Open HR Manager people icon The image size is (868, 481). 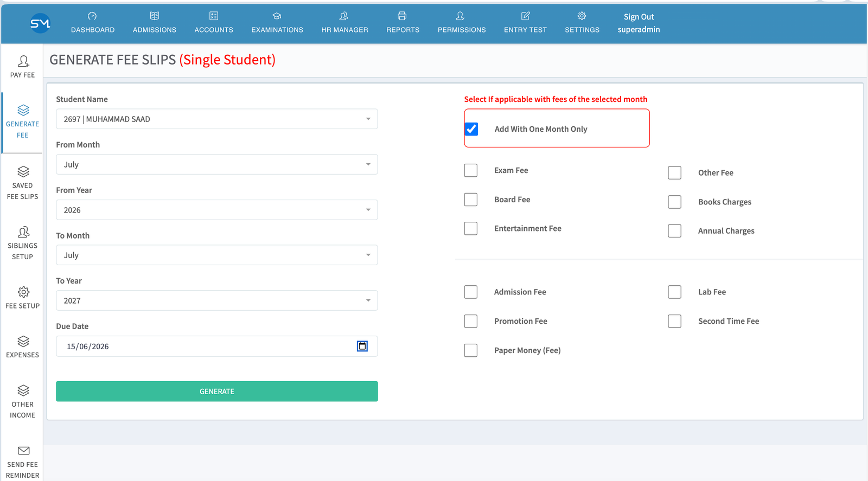pyautogui.click(x=344, y=16)
